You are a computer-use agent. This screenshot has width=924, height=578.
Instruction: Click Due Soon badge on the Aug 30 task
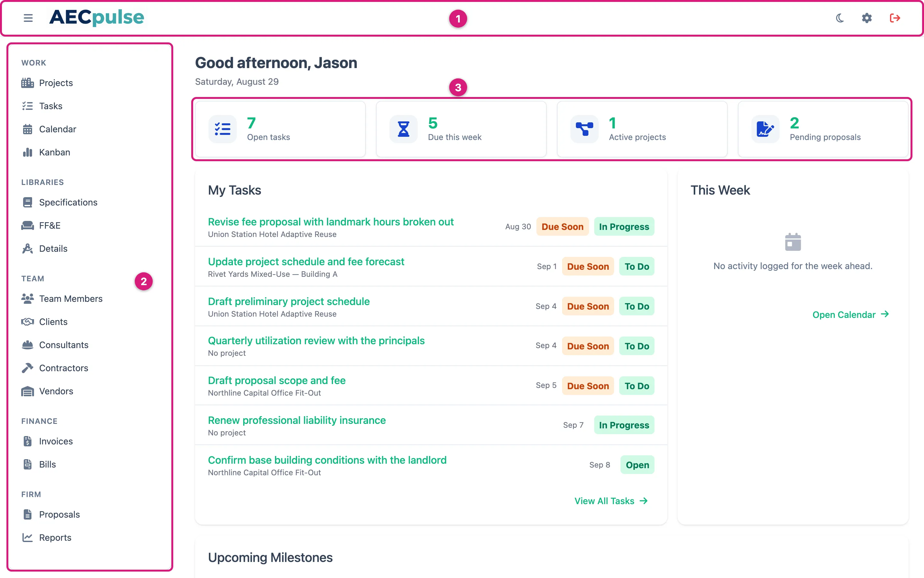pos(562,227)
